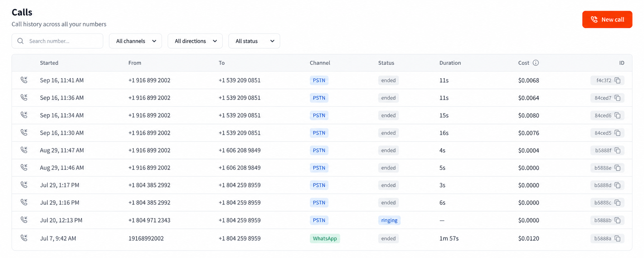The width and height of the screenshot is (644, 258).
Task: Click ended status in Jul 29, 1:16 PM row
Action: click(x=388, y=203)
